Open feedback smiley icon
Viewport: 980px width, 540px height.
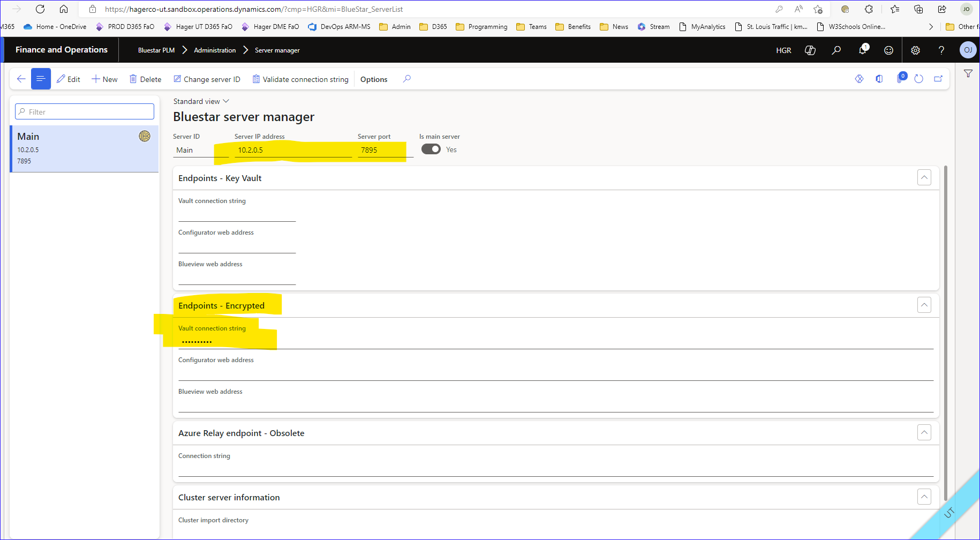coord(888,50)
